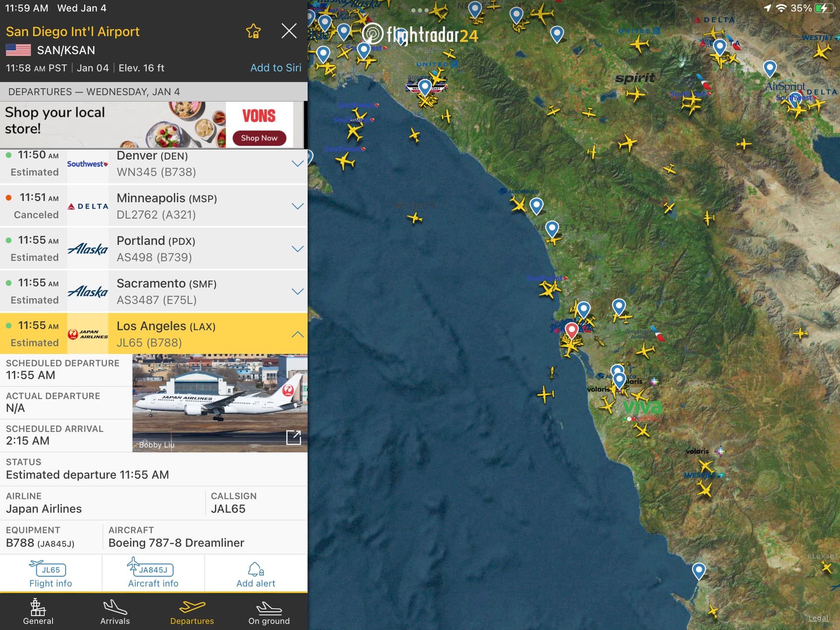This screenshot has height=630, width=840.
Task: Tap 'Boeing 787-8 Dreamliner' aircraft text
Action: 176,543
